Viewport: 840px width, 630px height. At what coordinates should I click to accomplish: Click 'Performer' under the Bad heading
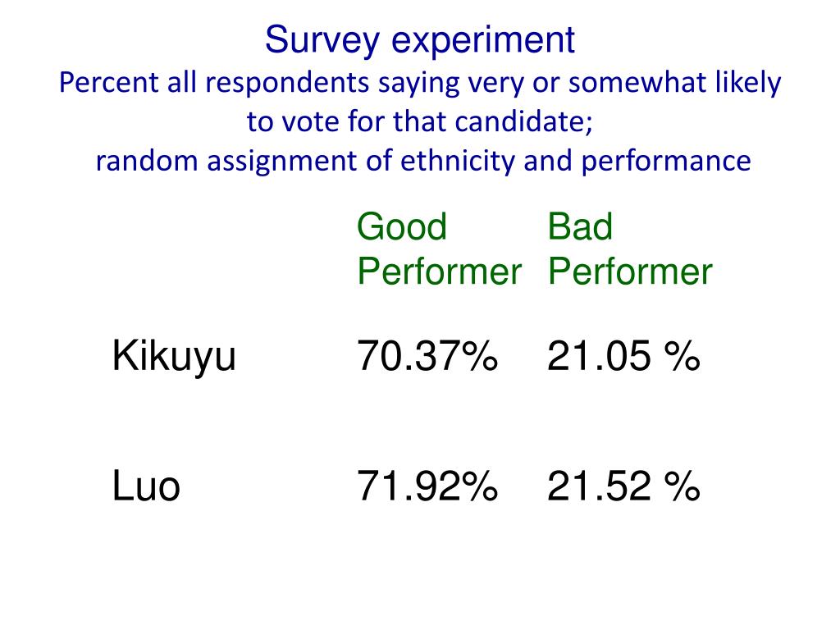click(630, 271)
